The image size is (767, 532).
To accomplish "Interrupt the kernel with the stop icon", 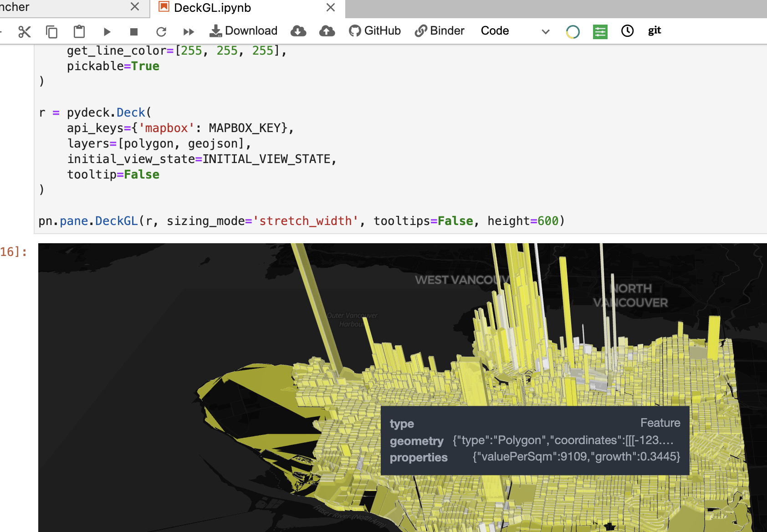I will pos(133,31).
